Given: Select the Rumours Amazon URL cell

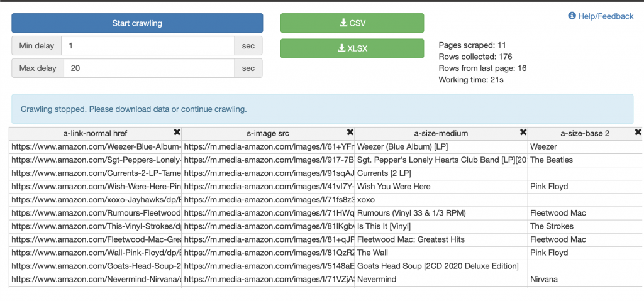Looking at the screenshot, I should (x=96, y=213).
